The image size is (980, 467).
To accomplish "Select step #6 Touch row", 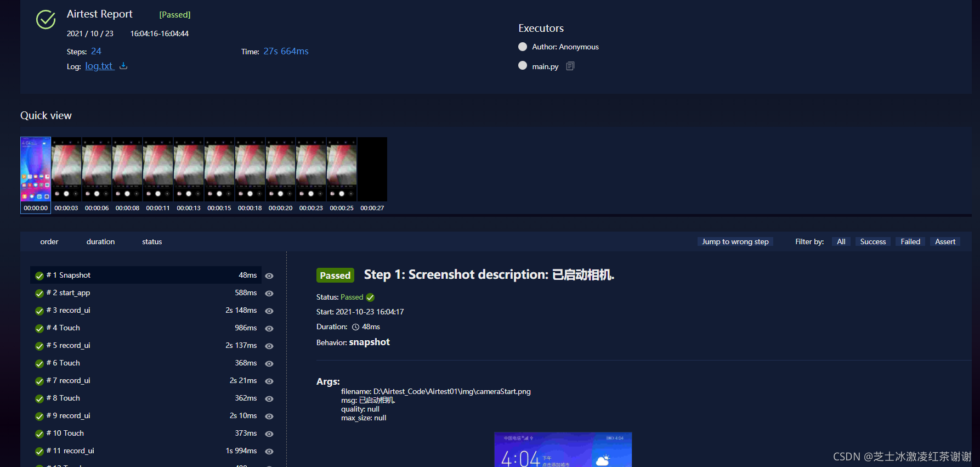I will point(146,363).
